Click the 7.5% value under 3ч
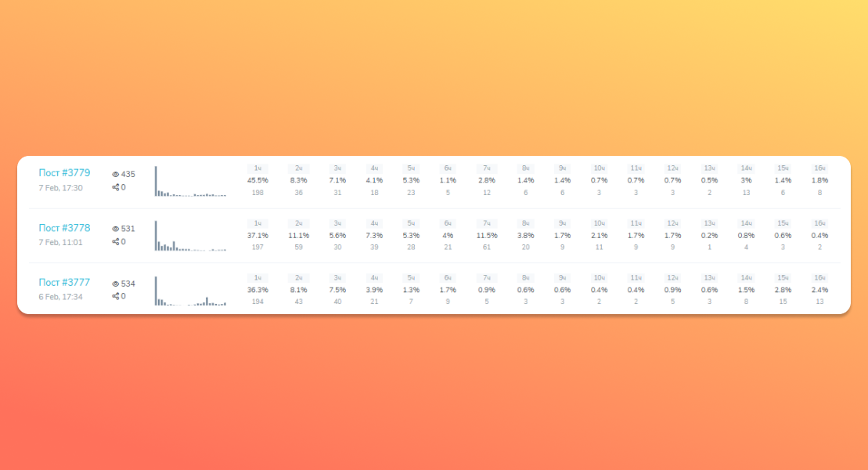The image size is (868, 470). coord(337,290)
